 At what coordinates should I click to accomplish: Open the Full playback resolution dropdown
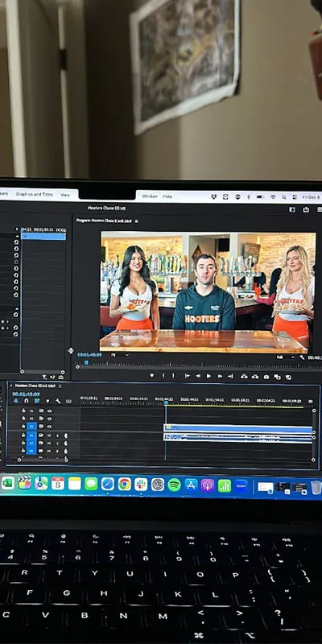pos(286,357)
